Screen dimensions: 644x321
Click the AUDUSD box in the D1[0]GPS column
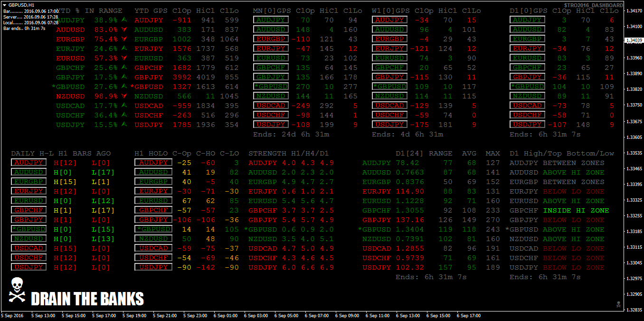pos(527,29)
